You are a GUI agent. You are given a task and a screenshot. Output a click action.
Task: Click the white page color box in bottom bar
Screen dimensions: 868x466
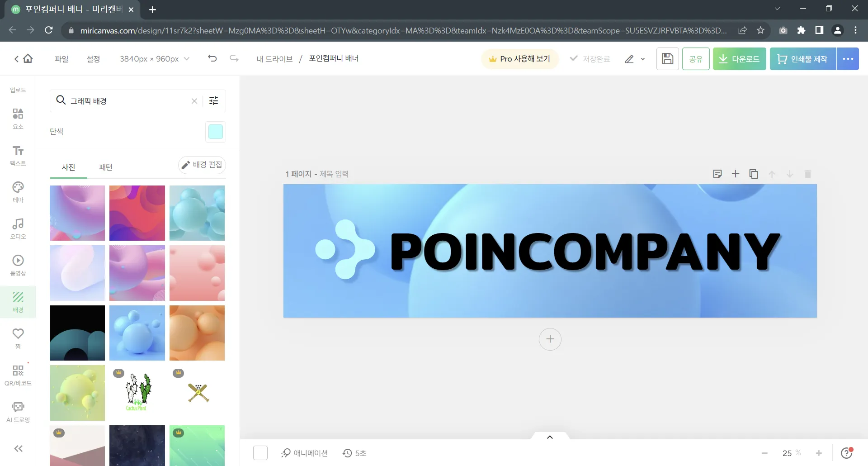tap(260, 453)
